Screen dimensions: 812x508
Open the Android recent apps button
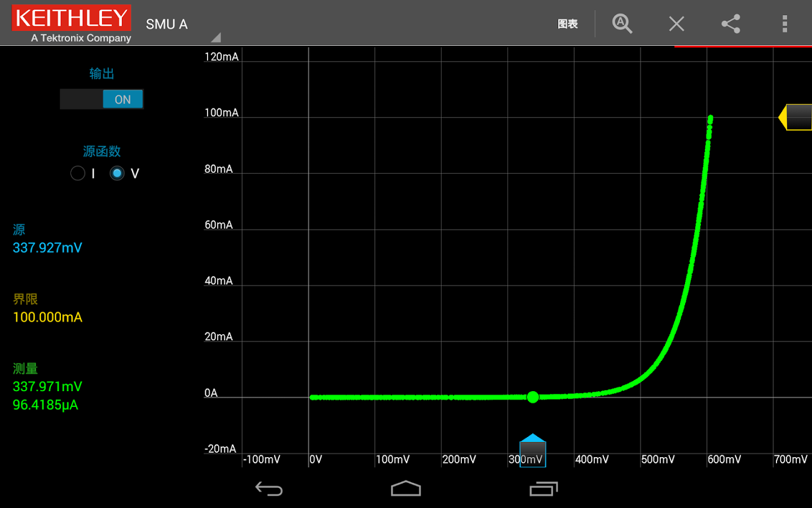pyautogui.click(x=544, y=489)
